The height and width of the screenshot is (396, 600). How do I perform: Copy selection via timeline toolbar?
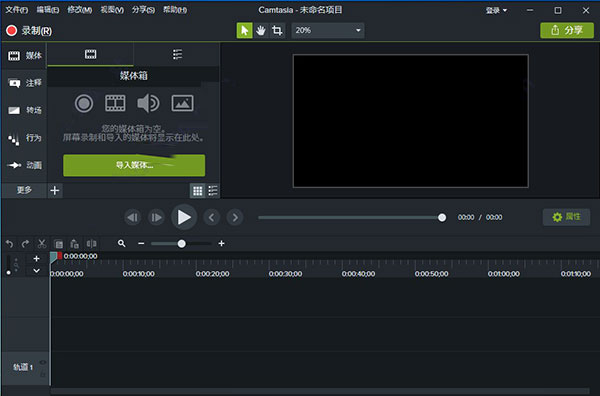pos(59,244)
